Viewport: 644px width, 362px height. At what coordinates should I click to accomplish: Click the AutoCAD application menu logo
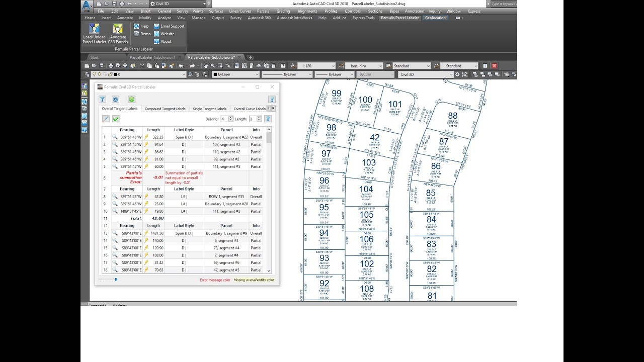click(87, 6)
